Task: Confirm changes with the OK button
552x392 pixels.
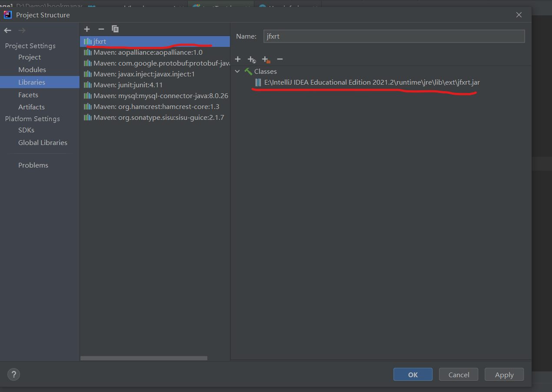Action: coord(412,374)
